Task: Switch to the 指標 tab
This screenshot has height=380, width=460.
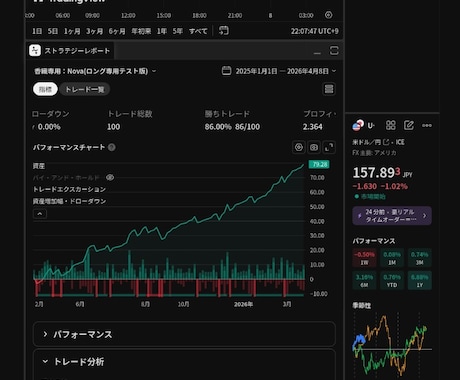Action: coord(45,89)
